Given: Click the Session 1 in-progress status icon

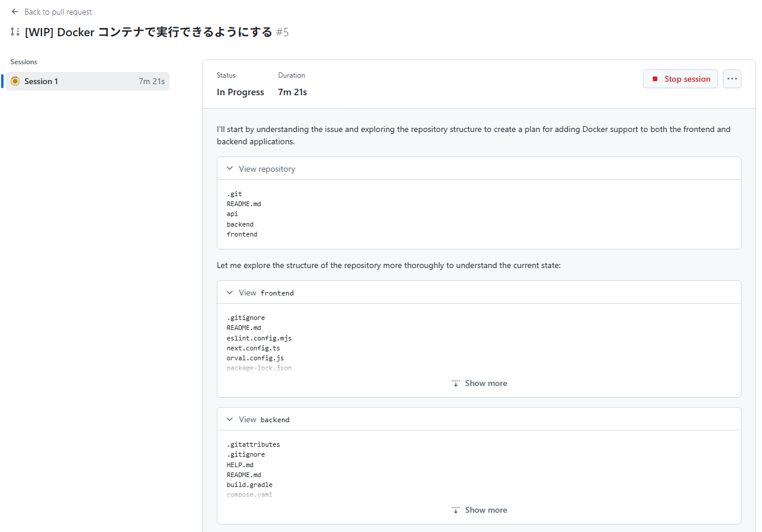Looking at the screenshot, I should (15, 81).
